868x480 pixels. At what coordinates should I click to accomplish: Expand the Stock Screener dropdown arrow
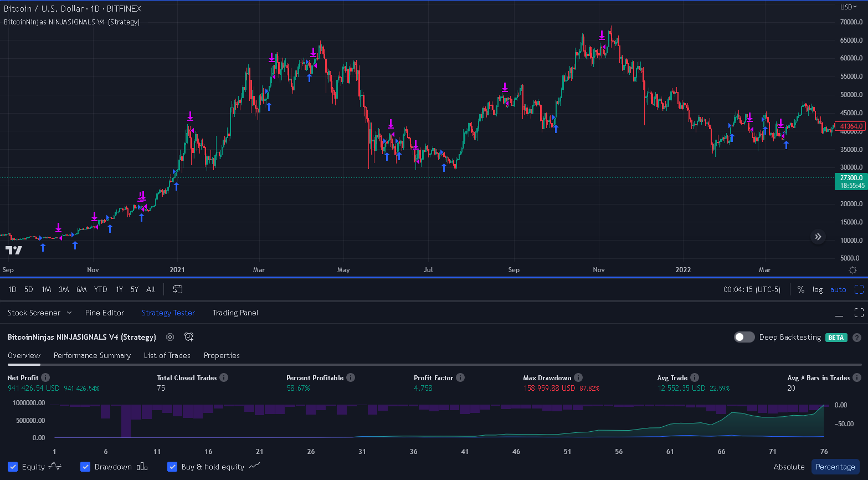pyautogui.click(x=69, y=313)
